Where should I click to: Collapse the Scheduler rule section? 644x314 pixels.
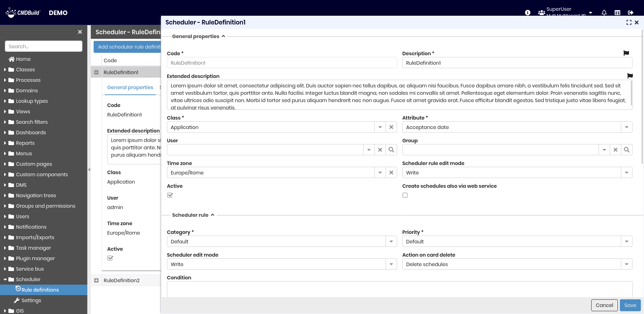[x=212, y=215]
